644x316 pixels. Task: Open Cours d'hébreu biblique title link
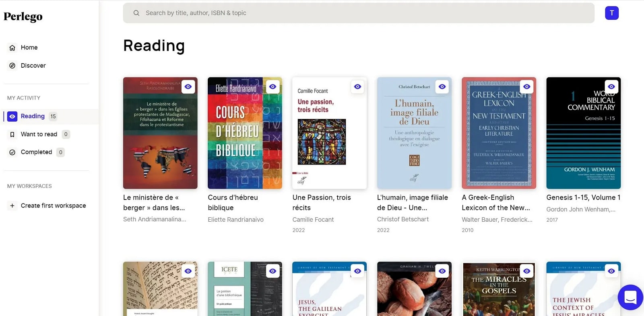click(x=233, y=203)
